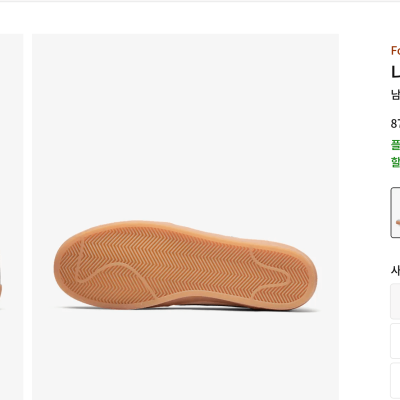Open the green promotion line starting "플"
Image resolution: width=400 pixels, height=400 pixels.
click(x=396, y=145)
